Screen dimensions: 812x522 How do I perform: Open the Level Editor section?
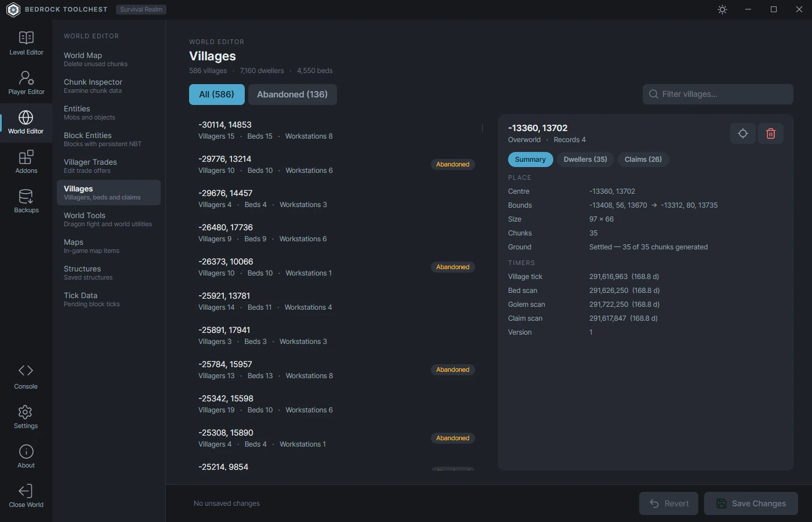click(26, 43)
